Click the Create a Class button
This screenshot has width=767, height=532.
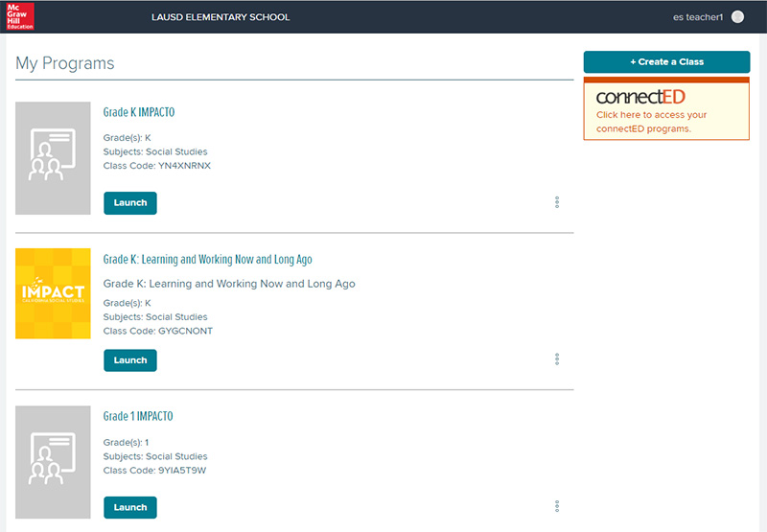tap(666, 62)
